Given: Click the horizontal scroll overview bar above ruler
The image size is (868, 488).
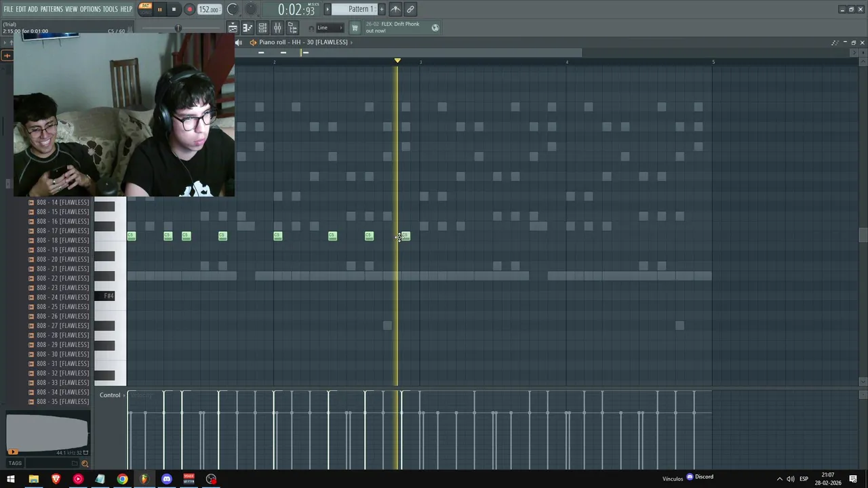Looking at the screenshot, I should (410, 53).
